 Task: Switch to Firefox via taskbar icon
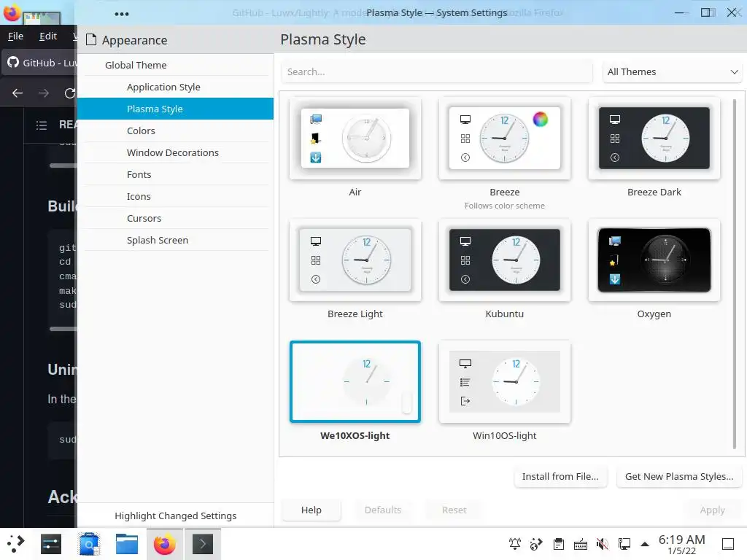coord(165,544)
